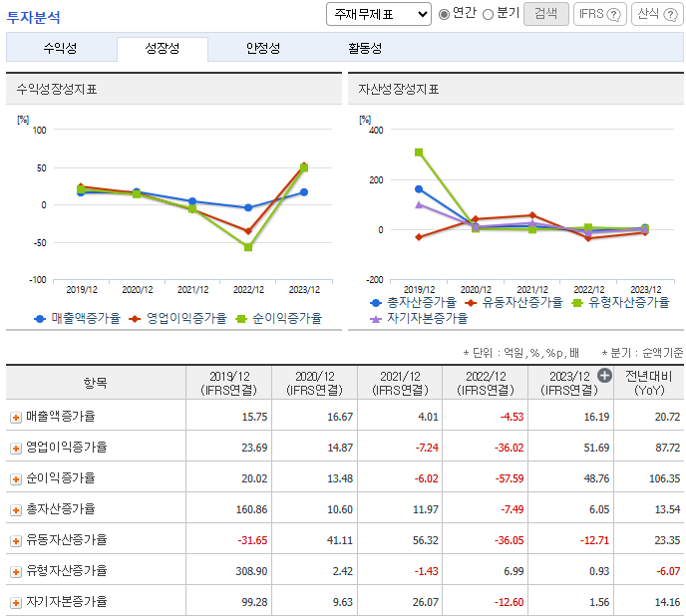The image size is (686, 616).
Task: Open the 산식 help button
Action: click(657, 14)
